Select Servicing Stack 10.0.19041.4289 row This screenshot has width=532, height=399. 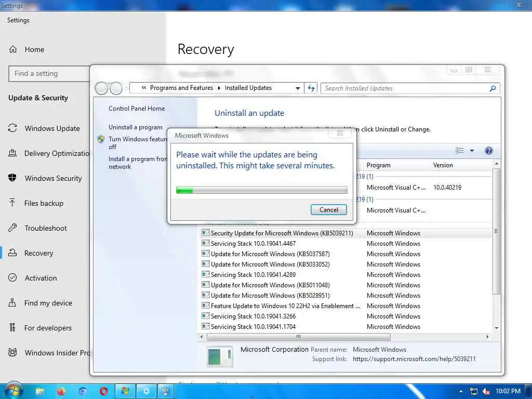point(346,275)
